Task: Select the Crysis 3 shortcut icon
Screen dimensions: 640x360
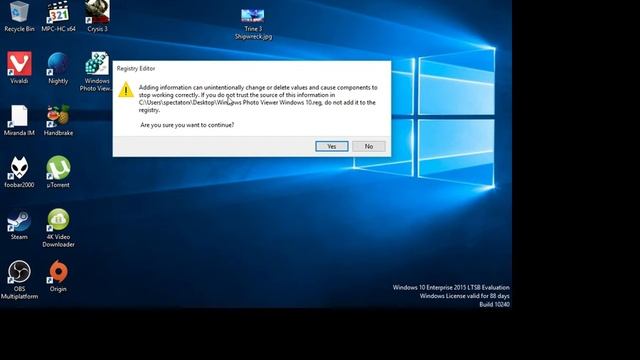Action: point(97,17)
